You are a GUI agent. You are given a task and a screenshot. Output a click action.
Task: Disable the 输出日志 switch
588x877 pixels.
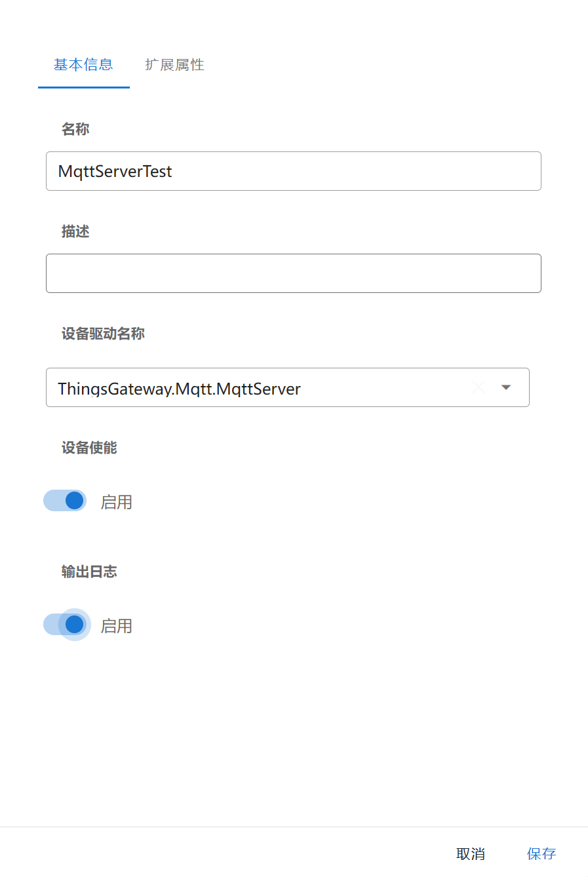(x=65, y=625)
